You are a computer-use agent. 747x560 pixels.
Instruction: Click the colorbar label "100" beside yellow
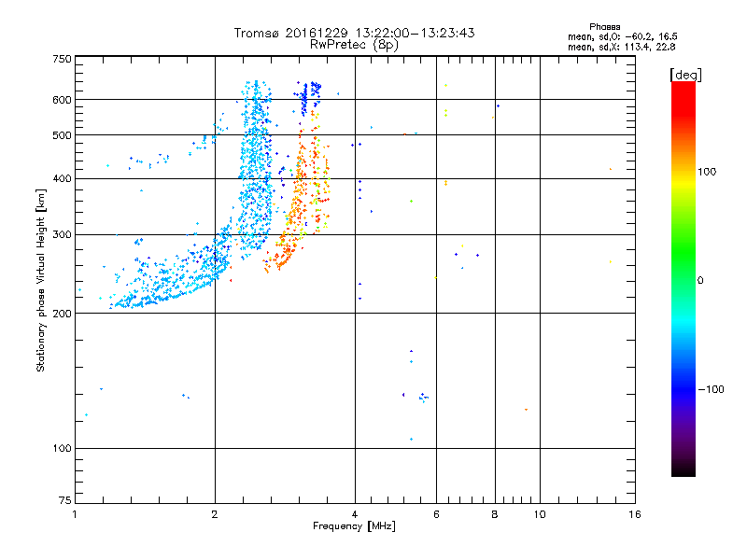click(x=707, y=172)
